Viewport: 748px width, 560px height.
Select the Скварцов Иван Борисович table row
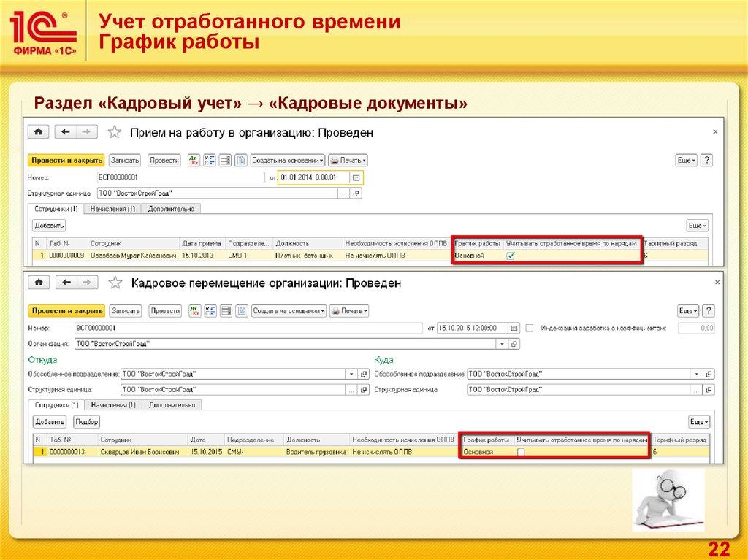139,453
